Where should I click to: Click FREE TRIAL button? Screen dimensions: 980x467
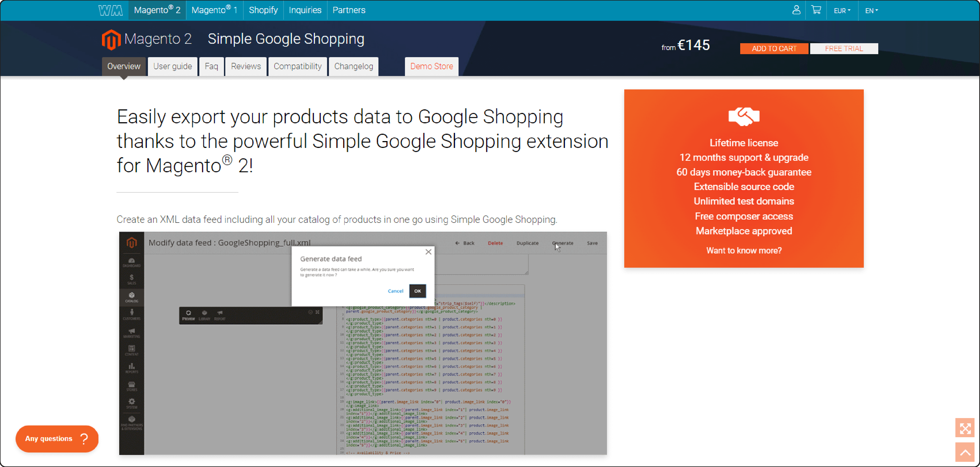[x=844, y=49]
